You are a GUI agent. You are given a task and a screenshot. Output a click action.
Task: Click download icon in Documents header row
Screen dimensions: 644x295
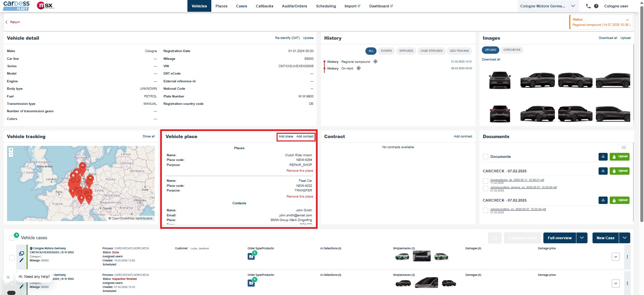point(603,157)
